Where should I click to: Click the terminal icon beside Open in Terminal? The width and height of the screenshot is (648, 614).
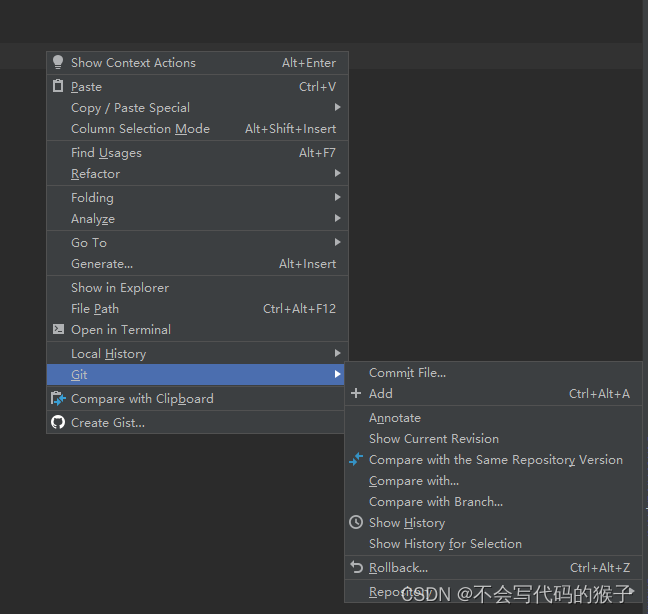[x=58, y=329]
